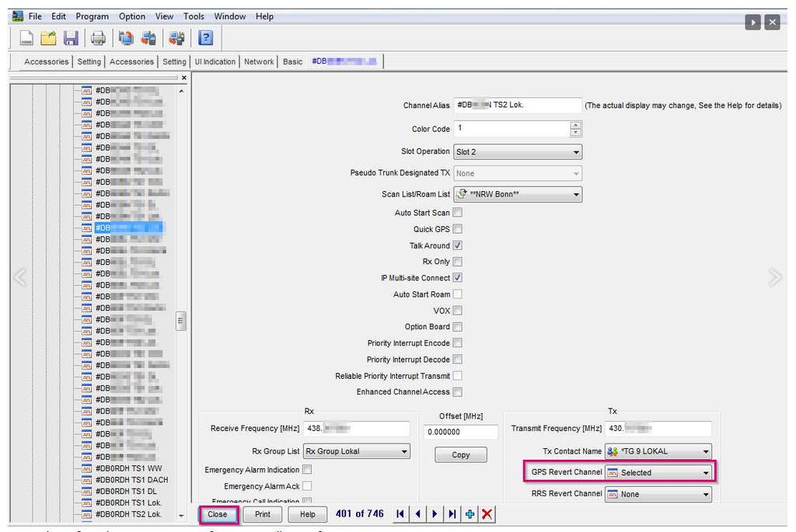Switch to the Network tab

point(259,62)
